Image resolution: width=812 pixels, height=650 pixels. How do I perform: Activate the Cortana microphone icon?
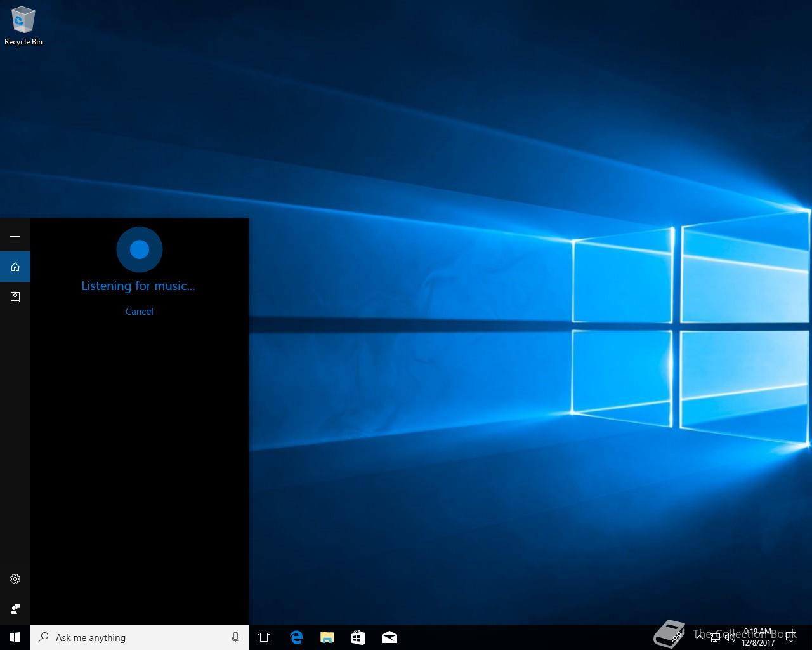click(235, 637)
